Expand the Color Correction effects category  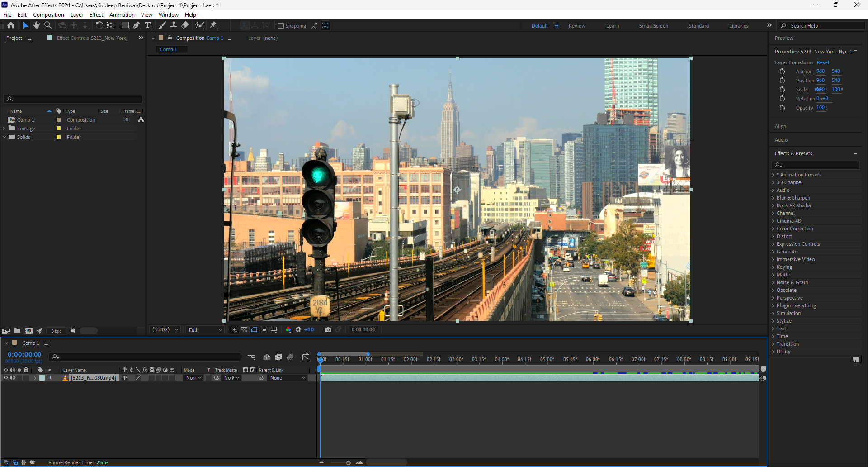[773, 229]
